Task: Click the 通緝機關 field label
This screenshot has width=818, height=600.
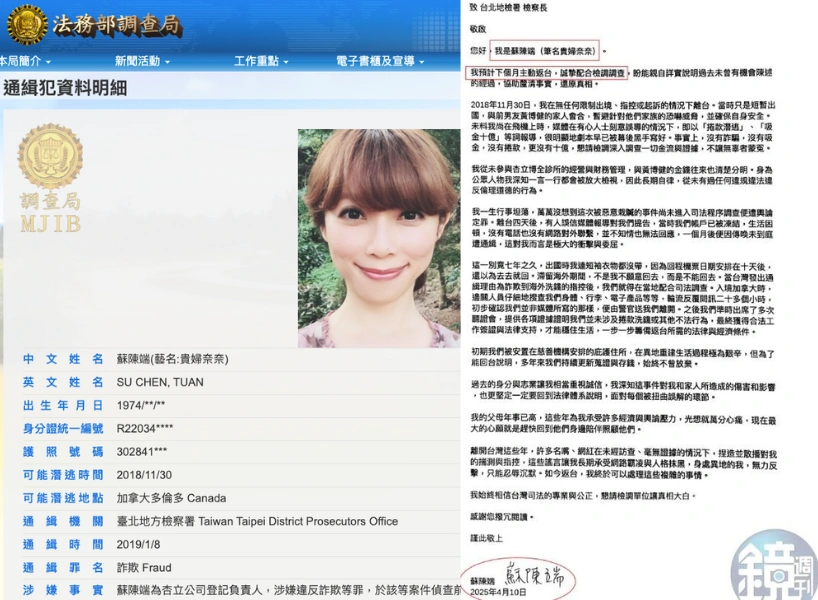Action: tap(63, 521)
